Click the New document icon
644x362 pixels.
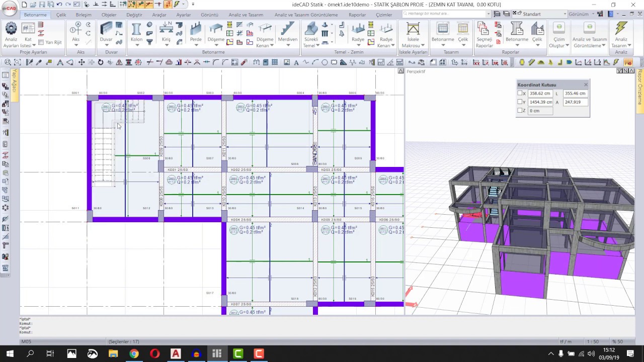(x=24, y=5)
